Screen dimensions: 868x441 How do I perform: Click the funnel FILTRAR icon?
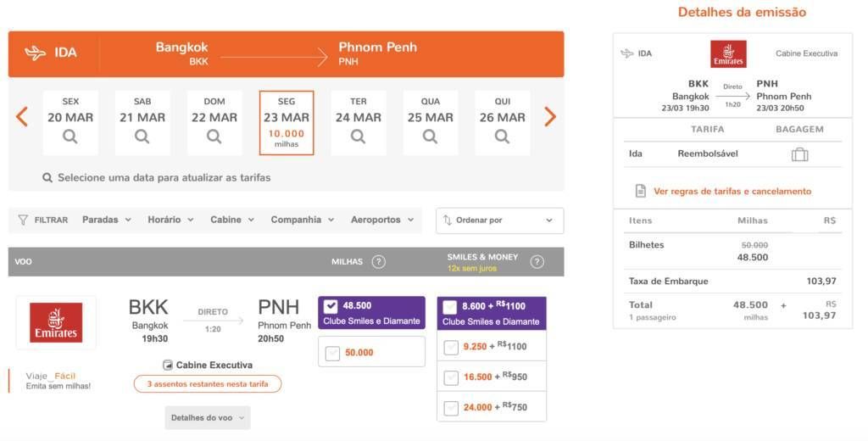point(23,220)
